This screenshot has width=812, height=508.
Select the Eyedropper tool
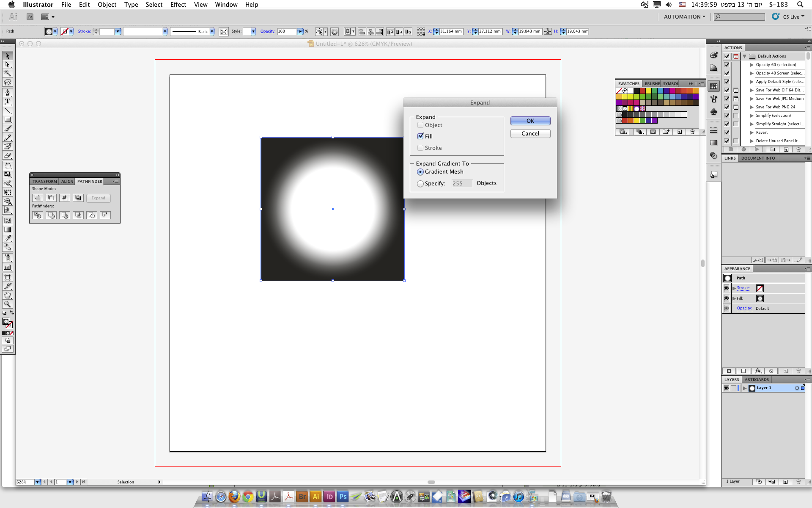(x=7, y=238)
